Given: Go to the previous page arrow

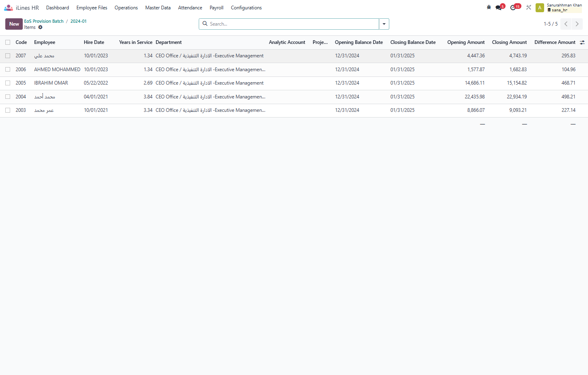Looking at the screenshot, I should pyautogui.click(x=566, y=24).
